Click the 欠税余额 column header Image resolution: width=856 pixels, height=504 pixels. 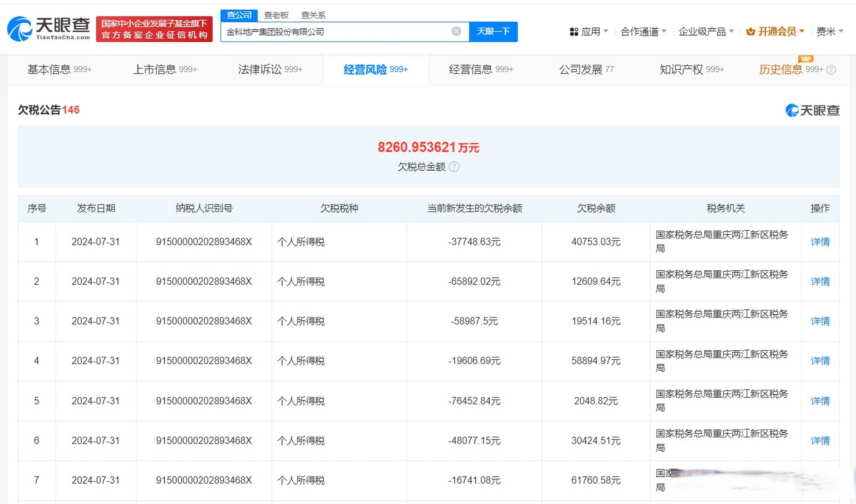coord(596,208)
